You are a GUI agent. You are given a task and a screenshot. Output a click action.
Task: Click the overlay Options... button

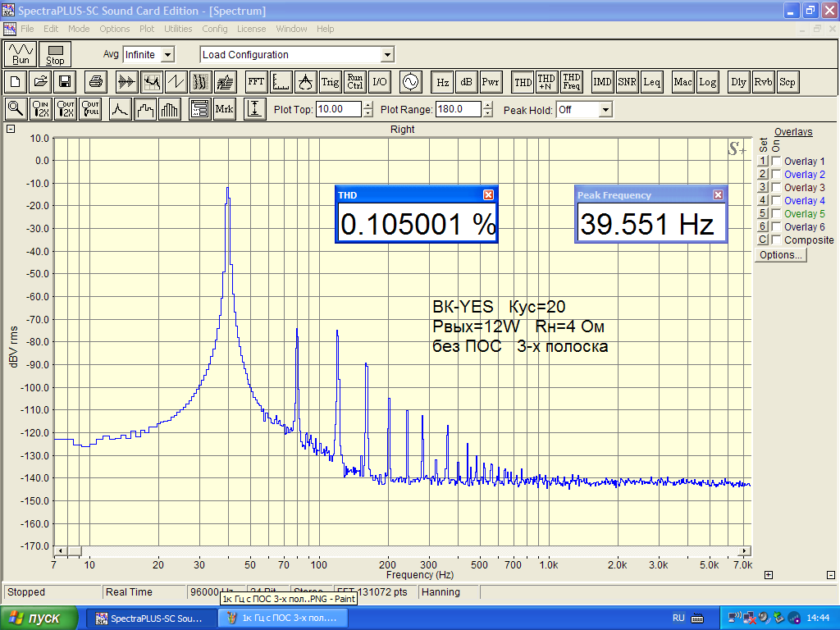781,255
